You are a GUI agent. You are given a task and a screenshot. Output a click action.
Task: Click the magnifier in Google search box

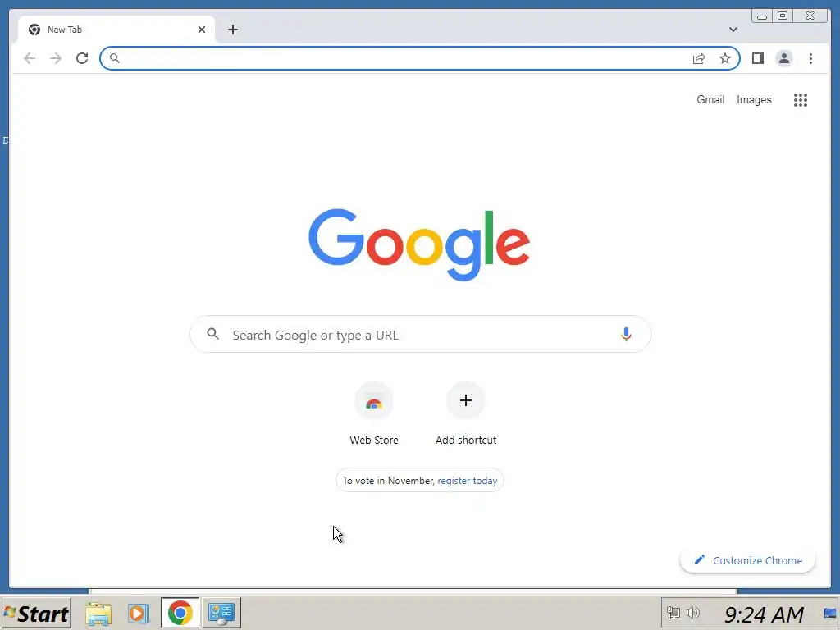213,335
